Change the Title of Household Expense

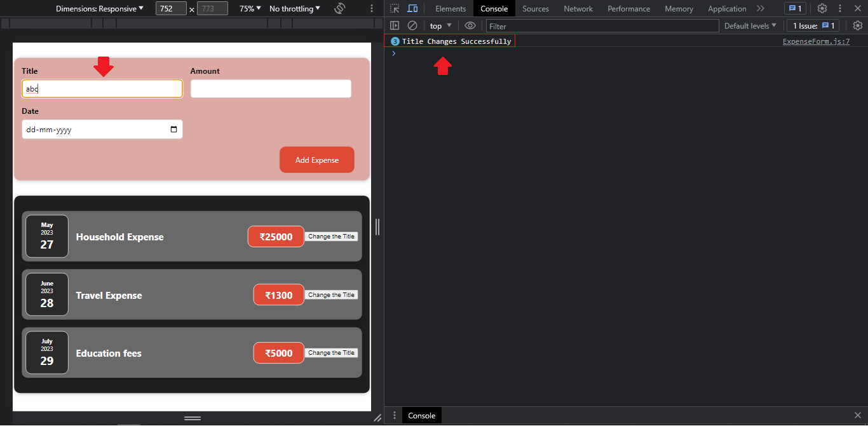331,237
